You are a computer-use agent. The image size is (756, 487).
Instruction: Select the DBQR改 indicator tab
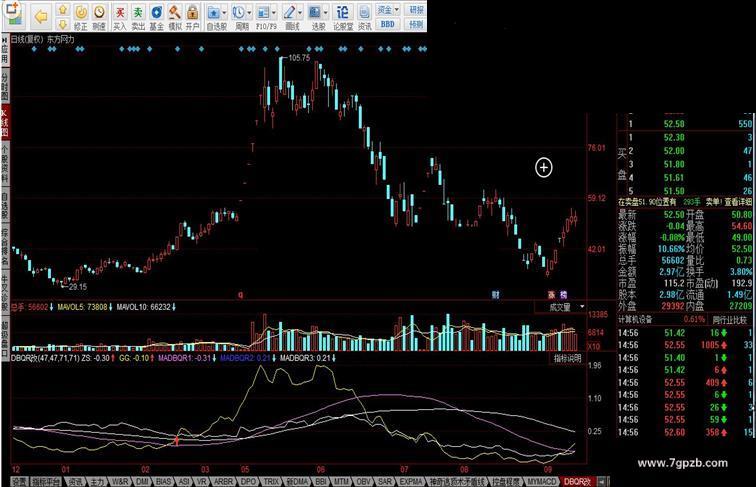click(x=577, y=482)
